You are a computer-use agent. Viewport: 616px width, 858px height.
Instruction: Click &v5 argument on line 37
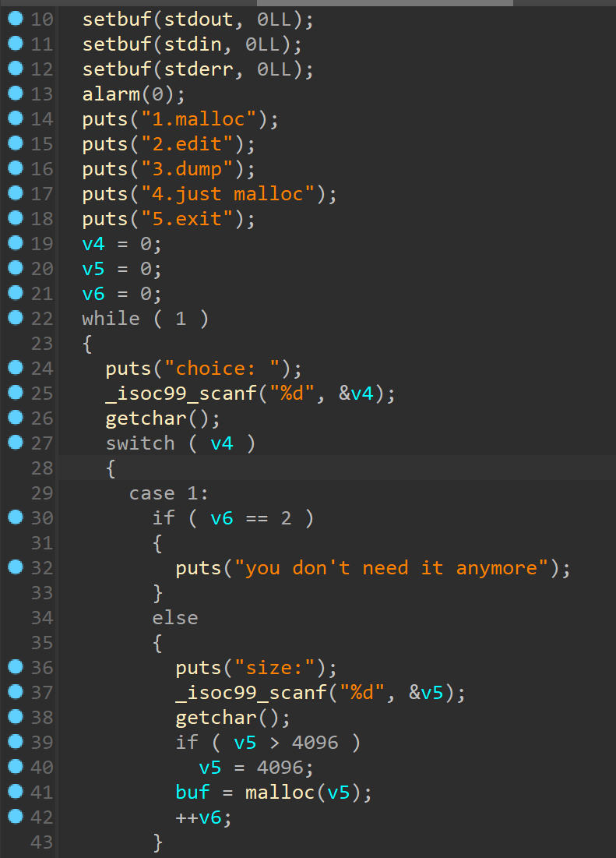[x=426, y=693]
